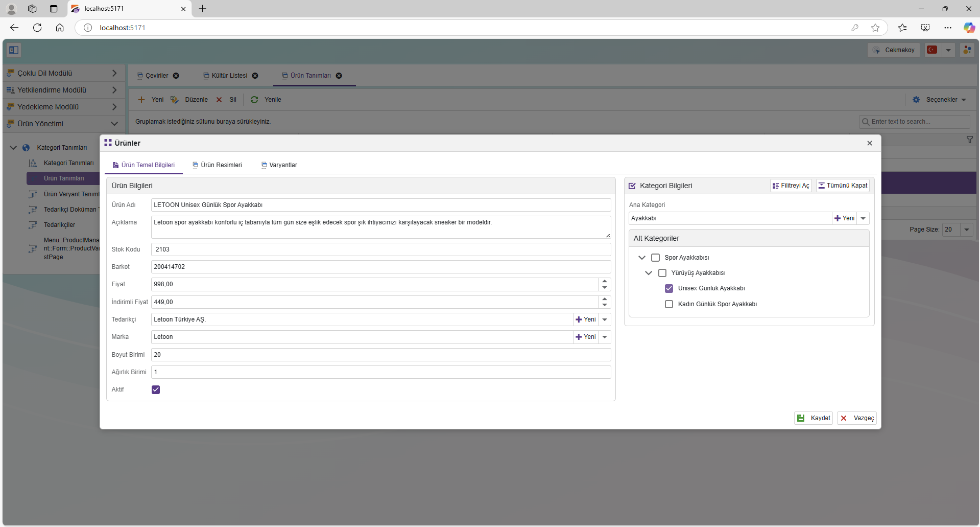The height and width of the screenshot is (527, 980).
Task: Uncheck the Aktif checkbox
Action: tap(156, 389)
